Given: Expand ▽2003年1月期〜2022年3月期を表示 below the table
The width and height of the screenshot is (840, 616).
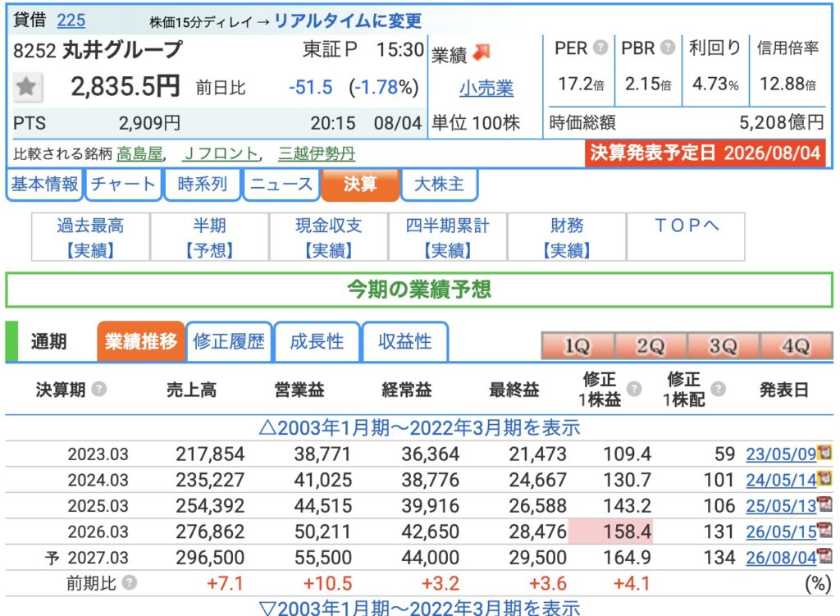Looking at the screenshot, I should 419,608.
